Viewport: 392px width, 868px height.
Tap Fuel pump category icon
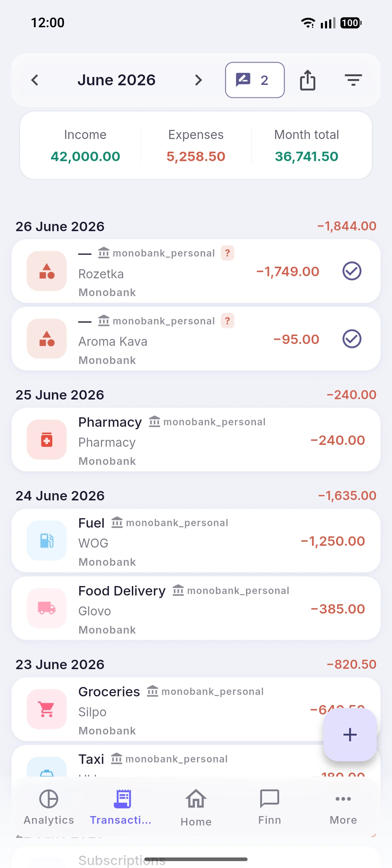click(47, 540)
